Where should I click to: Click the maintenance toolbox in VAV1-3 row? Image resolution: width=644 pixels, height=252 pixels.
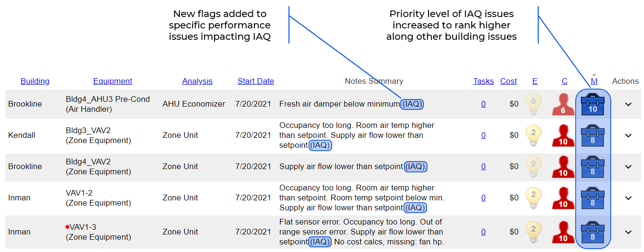coord(592,232)
